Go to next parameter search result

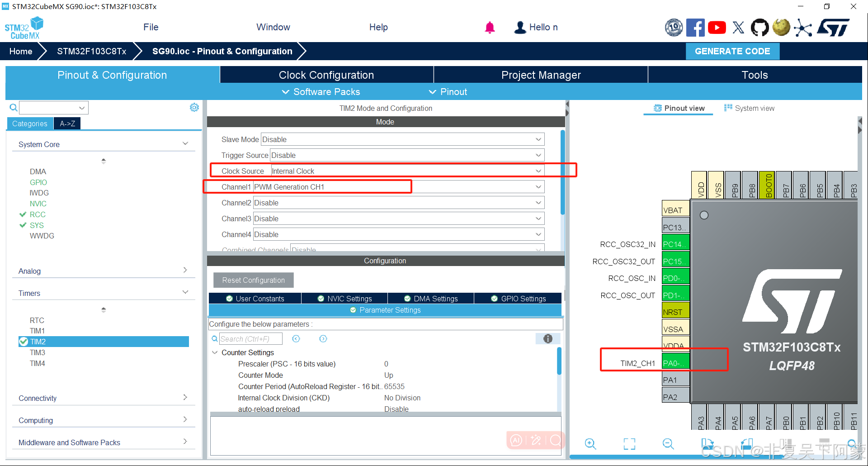[323, 339]
